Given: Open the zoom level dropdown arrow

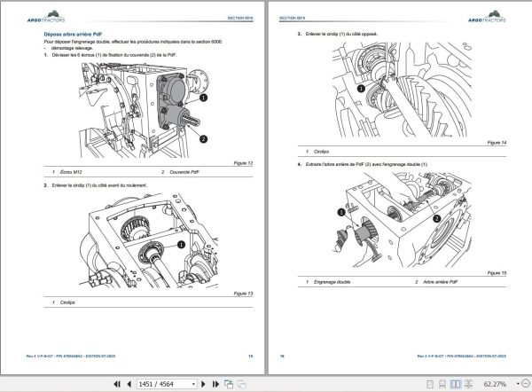Looking at the screenshot, I should [518, 384].
